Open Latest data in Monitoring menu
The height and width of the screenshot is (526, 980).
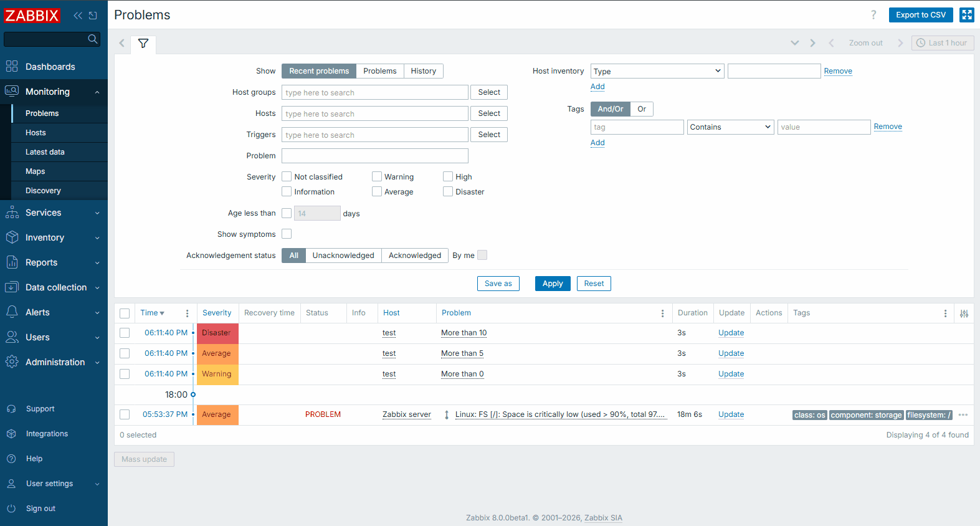[x=45, y=152]
